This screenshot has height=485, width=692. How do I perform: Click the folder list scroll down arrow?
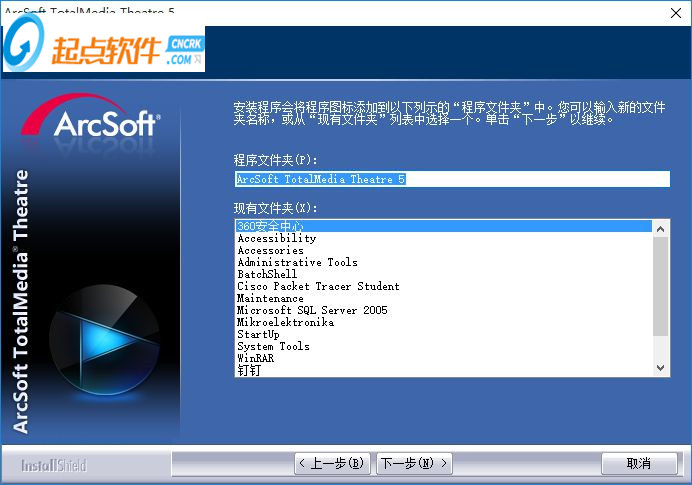click(x=660, y=368)
